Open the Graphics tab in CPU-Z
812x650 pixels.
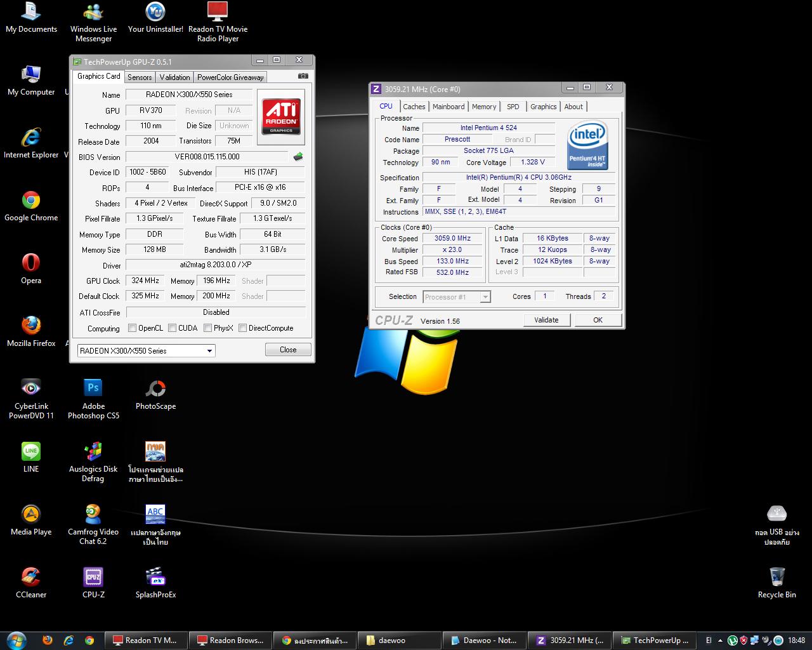[543, 107]
